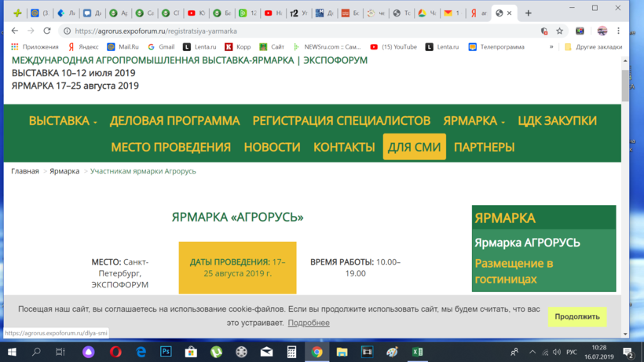Go to Главная breadcrumb link

click(x=25, y=171)
